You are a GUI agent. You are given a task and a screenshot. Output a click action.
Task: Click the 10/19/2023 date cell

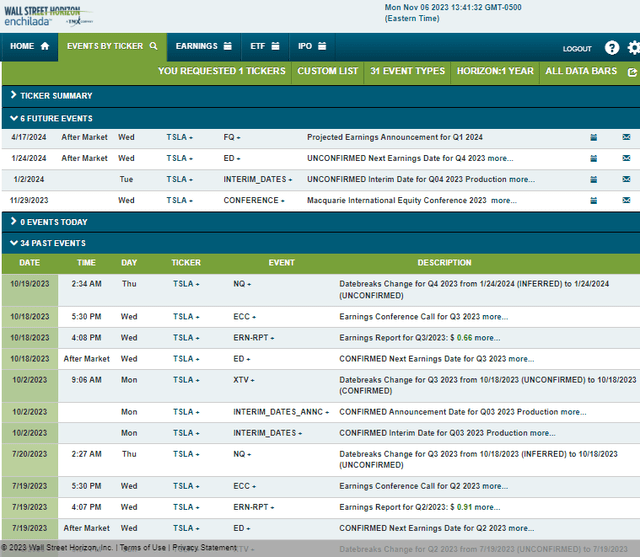point(30,290)
